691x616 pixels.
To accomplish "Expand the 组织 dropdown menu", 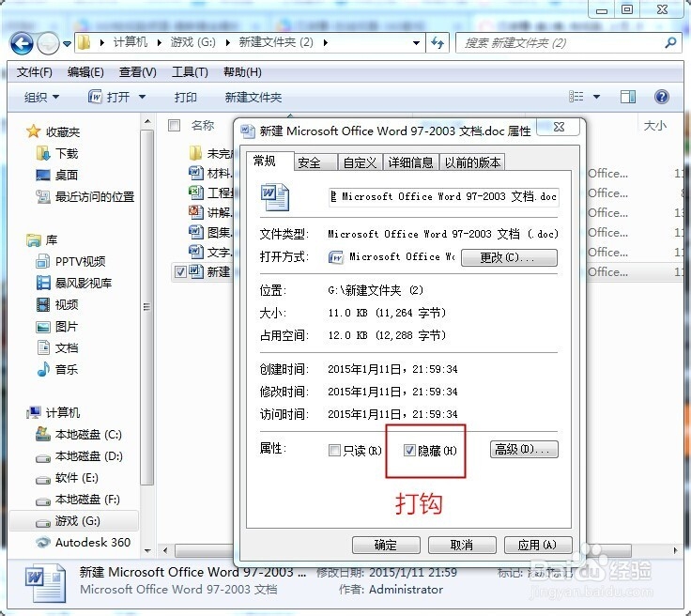I will click(x=41, y=97).
